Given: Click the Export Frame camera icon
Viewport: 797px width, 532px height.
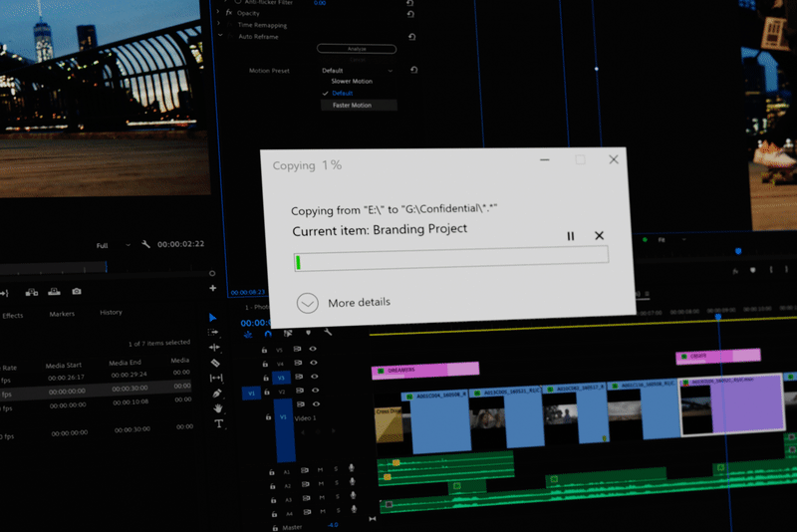Looking at the screenshot, I should tap(77, 292).
